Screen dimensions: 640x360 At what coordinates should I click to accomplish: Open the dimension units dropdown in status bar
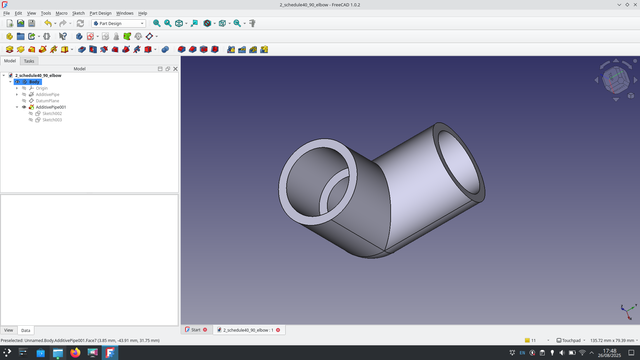coord(614,340)
